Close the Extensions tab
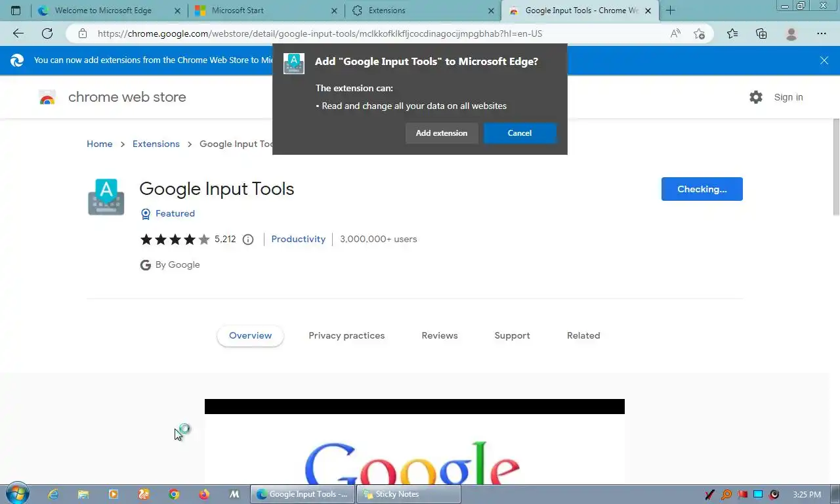Viewport: 840px width, 504px height. point(492,10)
